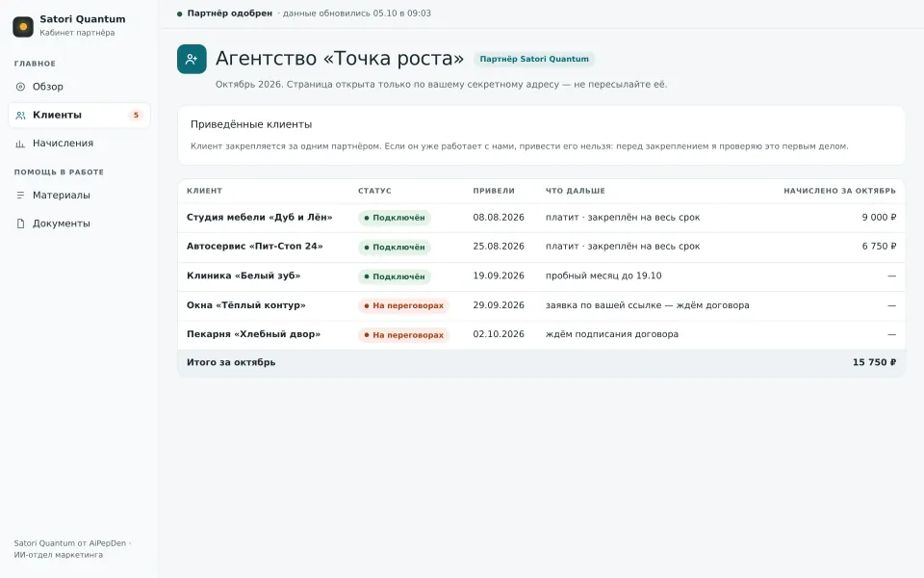Screen dimensions: 924x578
Task: Click the Что дальше column header
Action: coord(576,191)
